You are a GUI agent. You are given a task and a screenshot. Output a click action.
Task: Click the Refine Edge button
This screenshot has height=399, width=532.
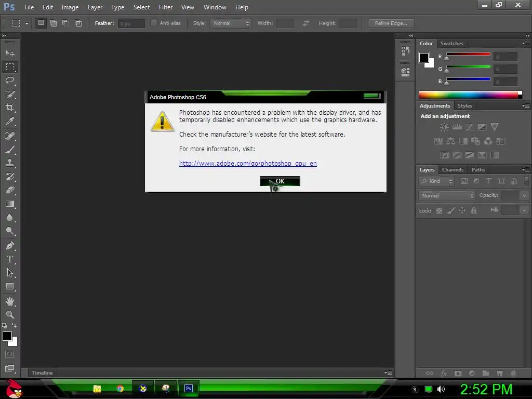click(x=391, y=23)
